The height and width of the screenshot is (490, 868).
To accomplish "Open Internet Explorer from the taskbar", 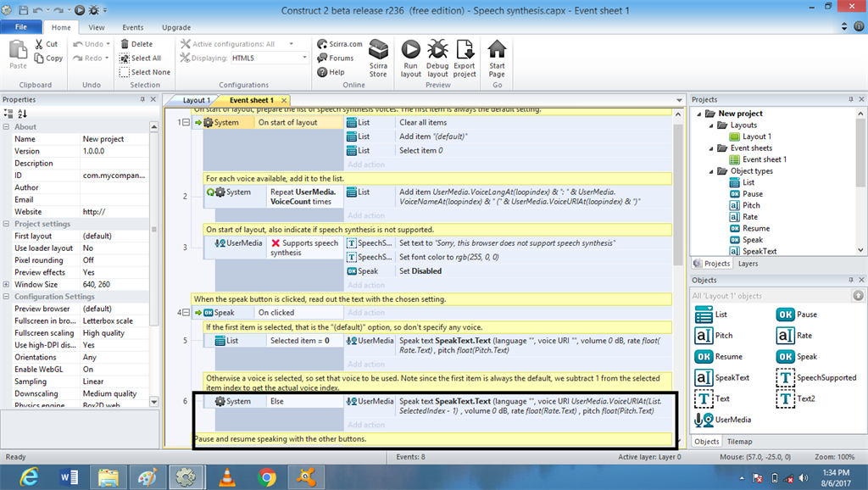I will point(29,477).
